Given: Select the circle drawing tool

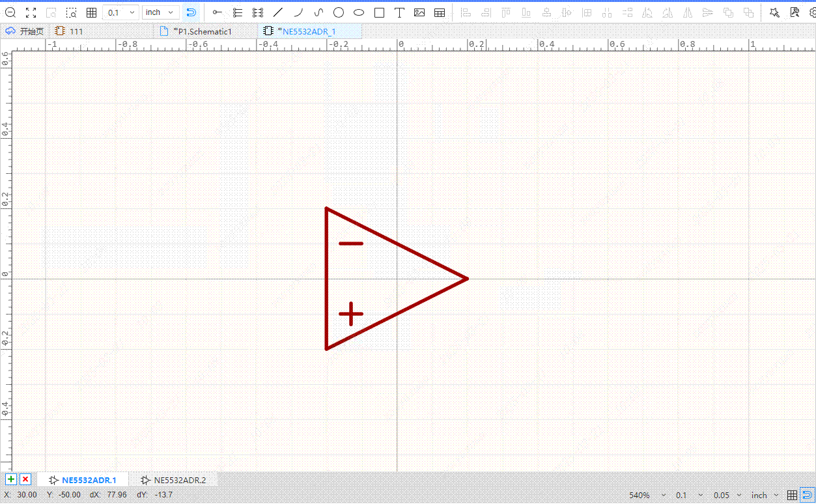Looking at the screenshot, I should [x=339, y=12].
